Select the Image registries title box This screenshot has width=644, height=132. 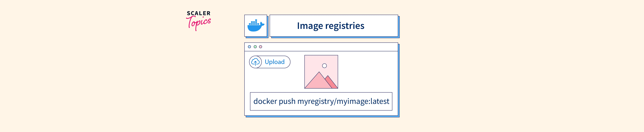(333, 26)
